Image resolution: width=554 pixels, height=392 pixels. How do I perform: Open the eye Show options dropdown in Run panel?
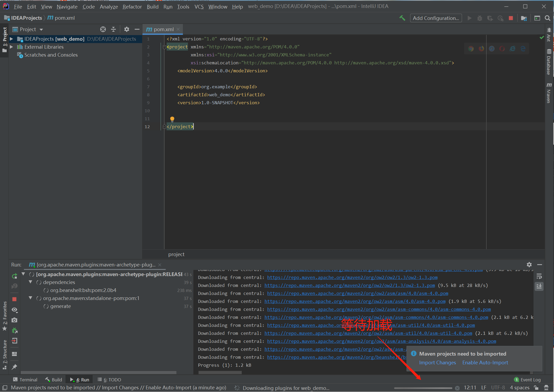pos(15,310)
